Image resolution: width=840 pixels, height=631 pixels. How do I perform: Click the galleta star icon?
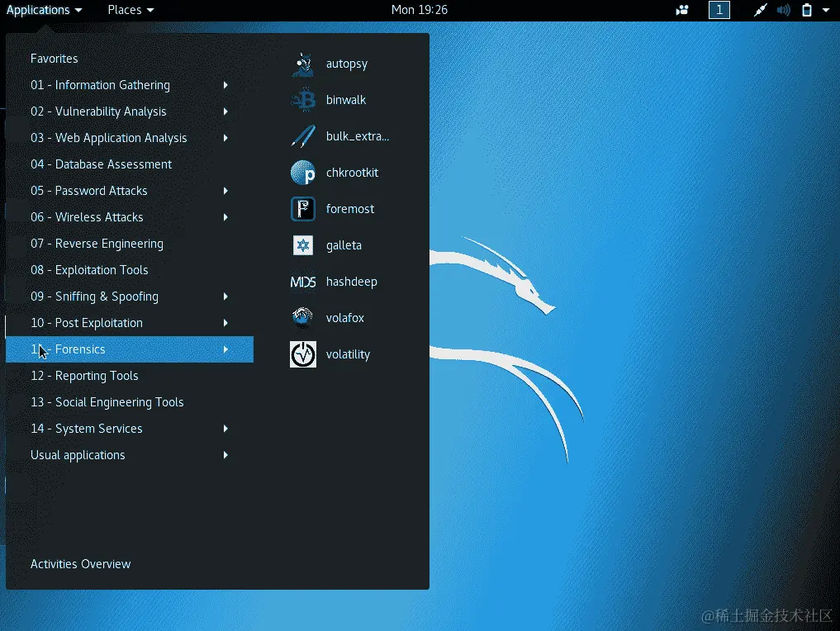[x=302, y=245]
